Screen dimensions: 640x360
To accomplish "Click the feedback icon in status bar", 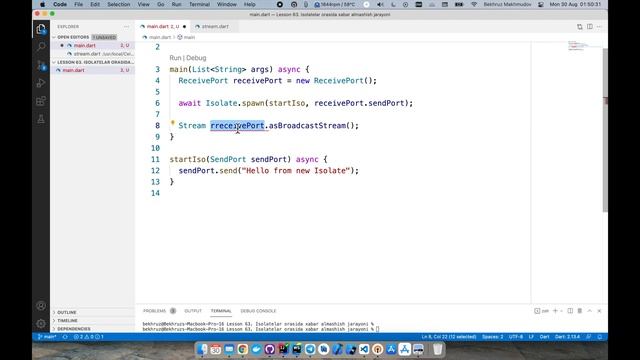I will [x=589, y=337].
